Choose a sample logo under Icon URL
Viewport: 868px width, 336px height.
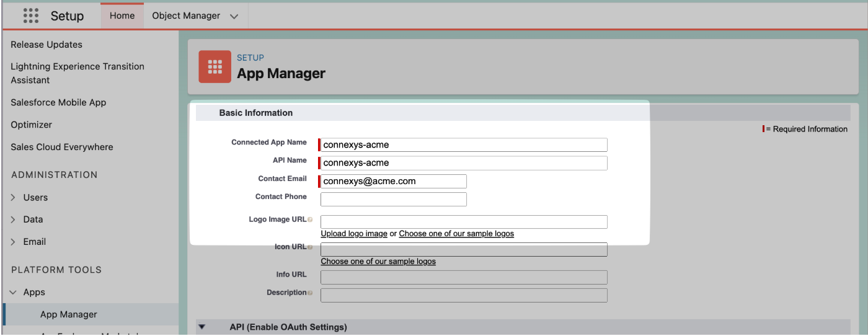click(x=378, y=262)
